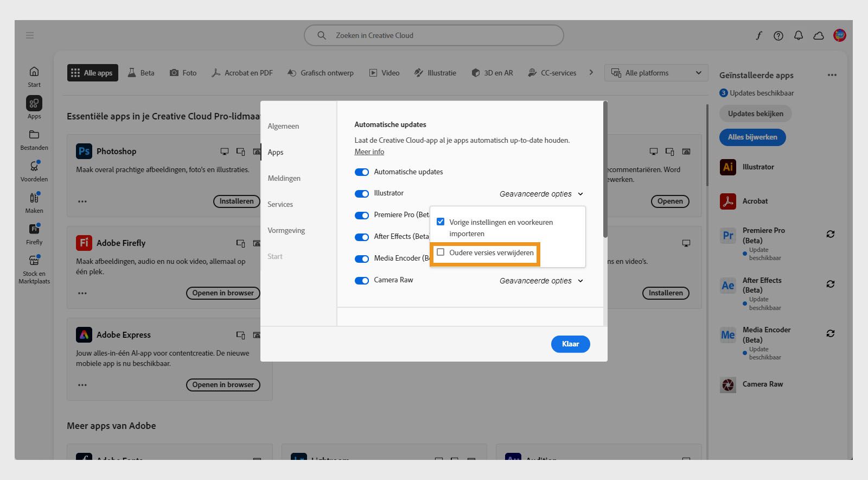The height and width of the screenshot is (480, 868).
Task: Select the Illustratie category filter
Action: point(435,73)
